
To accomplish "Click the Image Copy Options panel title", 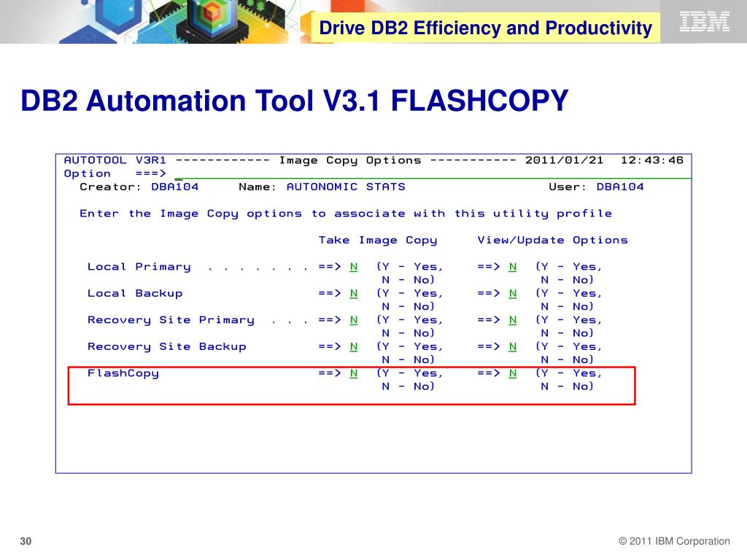I will (350, 160).
